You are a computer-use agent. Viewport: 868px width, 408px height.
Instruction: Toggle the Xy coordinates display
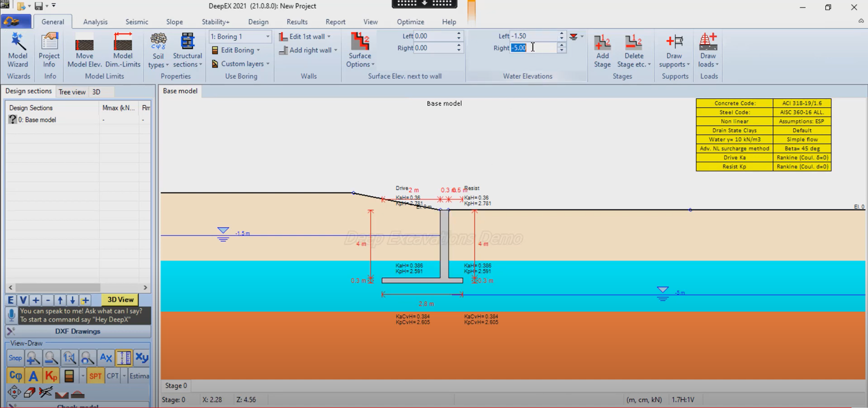coord(142,358)
